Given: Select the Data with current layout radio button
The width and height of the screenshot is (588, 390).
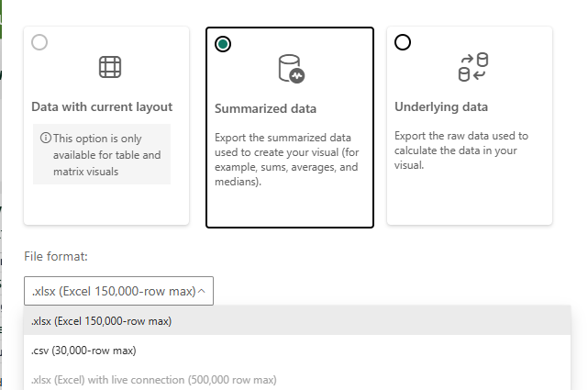Looking at the screenshot, I should [39, 42].
